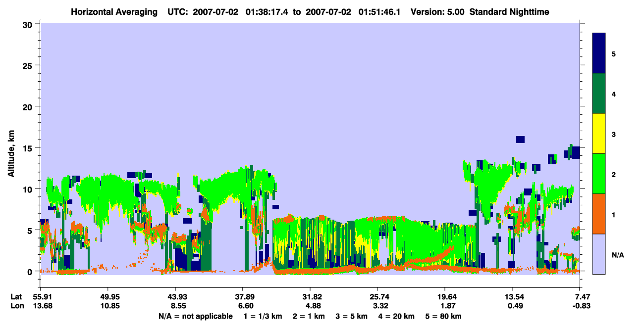
Task: Click the orange colorbar segment labeled 1
Action: pos(599,213)
